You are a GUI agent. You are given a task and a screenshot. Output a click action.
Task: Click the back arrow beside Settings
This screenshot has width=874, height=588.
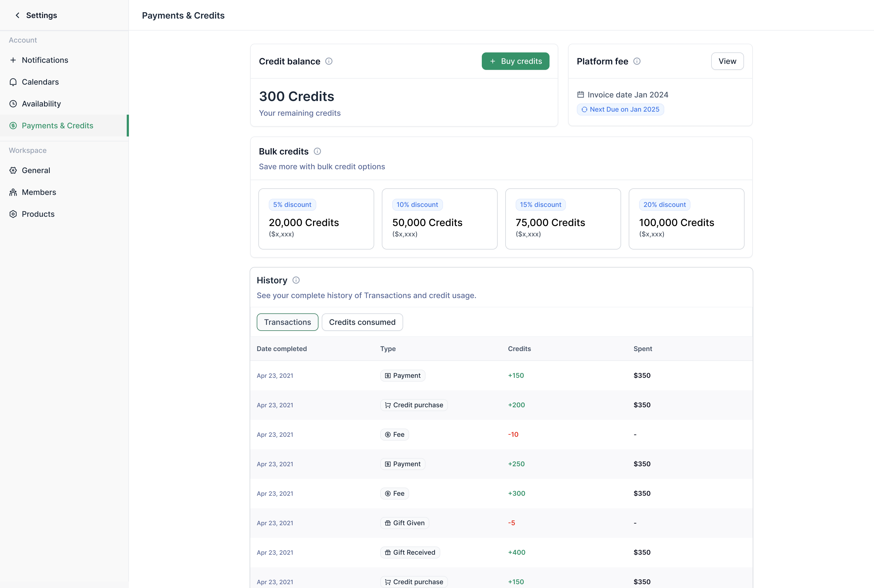click(x=17, y=15)
